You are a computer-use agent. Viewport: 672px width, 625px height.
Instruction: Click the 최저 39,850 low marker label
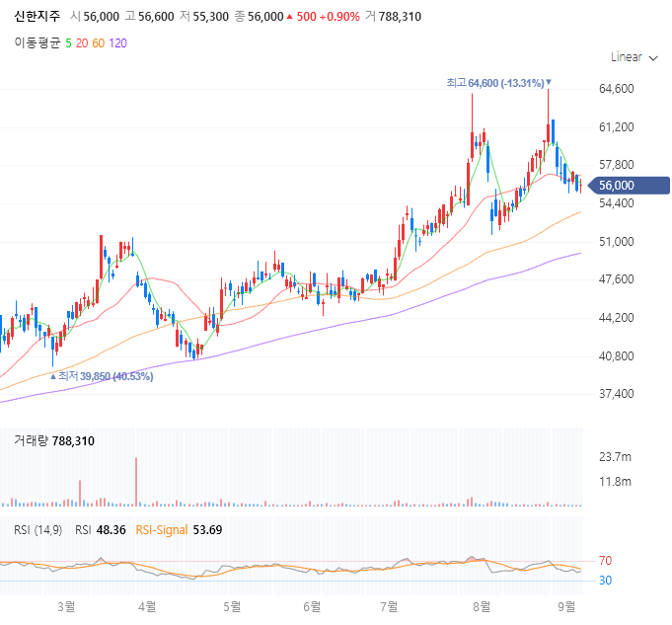(x=102, y=376)
